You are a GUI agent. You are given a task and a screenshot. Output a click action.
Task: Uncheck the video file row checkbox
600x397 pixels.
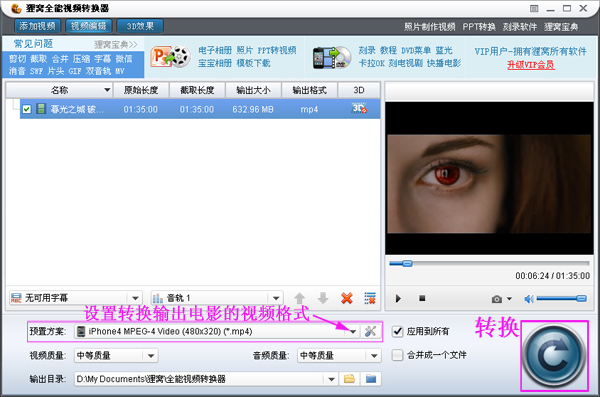pos(26,109)
